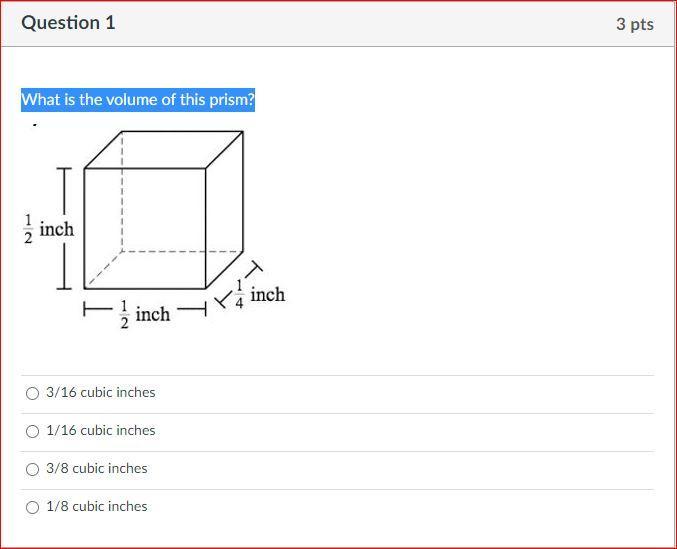Click the '3/16 cubic inches' answer label

click(x=101, y=392)
